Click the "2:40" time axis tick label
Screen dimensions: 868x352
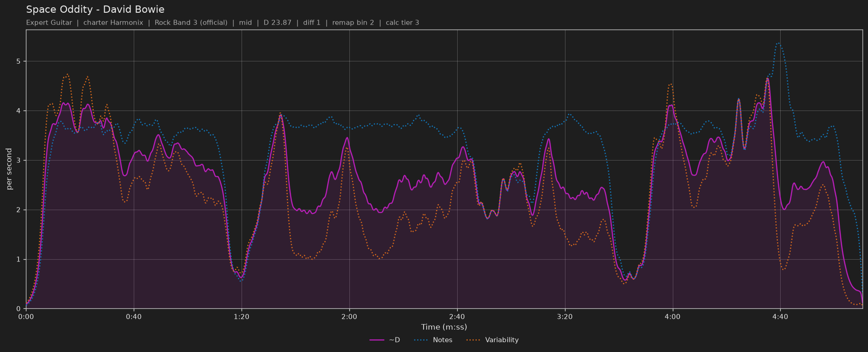pyautogui.click(x=457, y=317)
